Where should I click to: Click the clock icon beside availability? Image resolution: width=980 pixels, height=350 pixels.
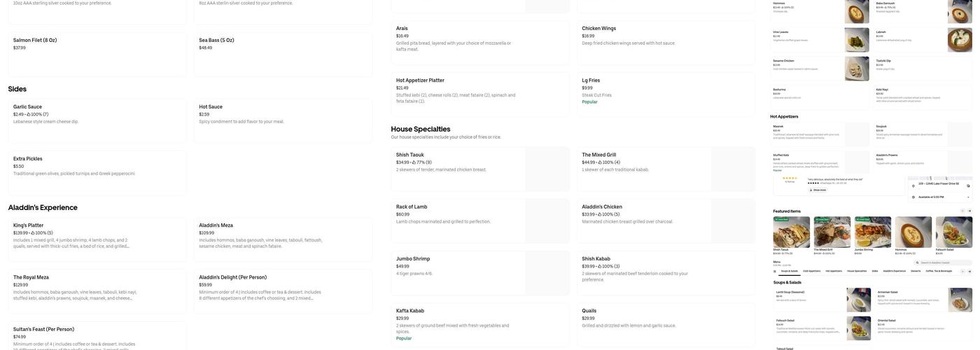pyautogui.click(x=913, y=197)
